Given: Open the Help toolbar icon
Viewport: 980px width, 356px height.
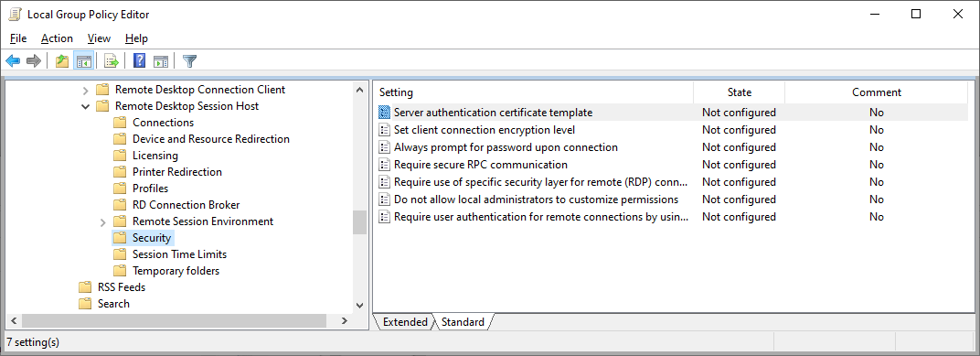Looking at the screenshot, I should [139, 60].
